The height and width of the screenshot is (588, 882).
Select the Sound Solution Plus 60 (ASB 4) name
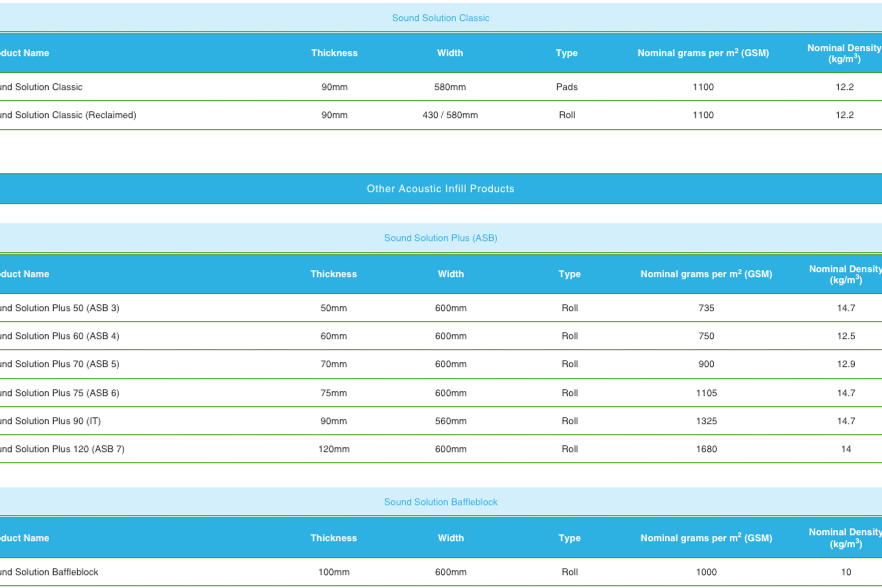pyautogui.click(x=59, y=336)
